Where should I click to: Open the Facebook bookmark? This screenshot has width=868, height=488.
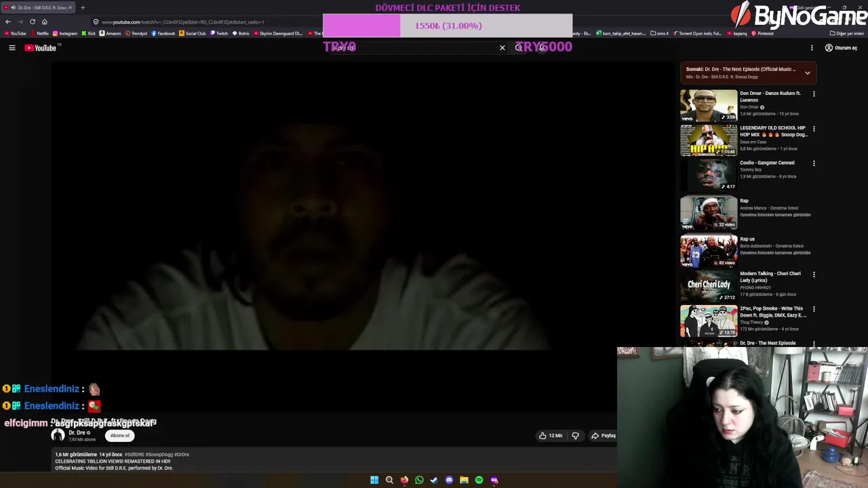coord(163,33)
